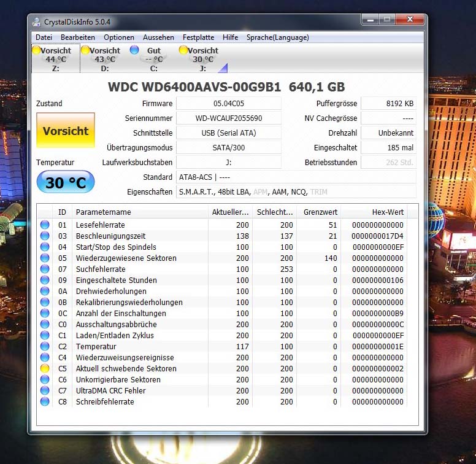Click the Hex-Wert column header
Image resolution: width=476 pixels, height=464 pixels.
374,212
